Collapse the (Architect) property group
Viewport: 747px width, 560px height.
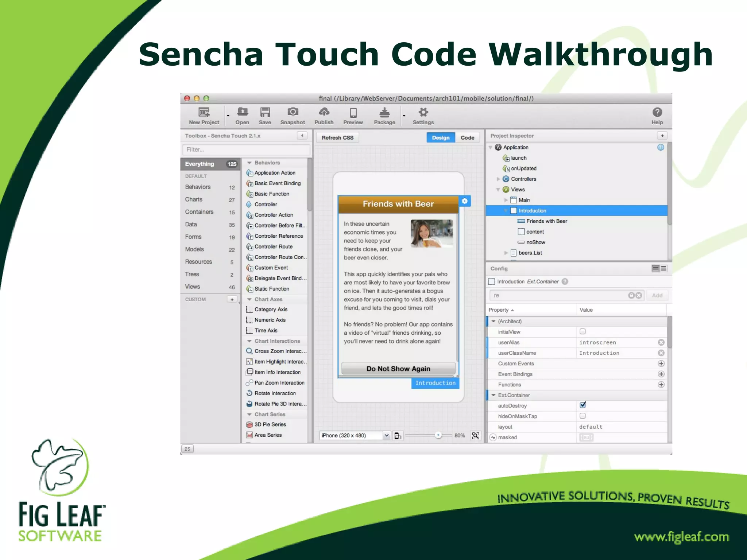494,321
